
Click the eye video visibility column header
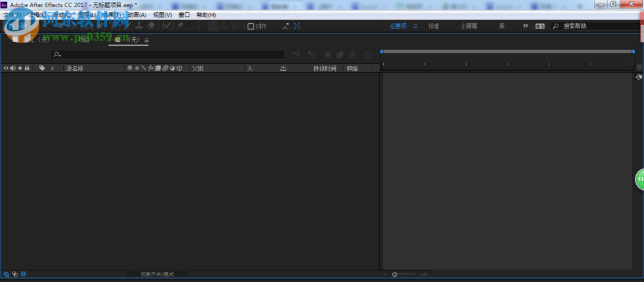coord(6,68)
